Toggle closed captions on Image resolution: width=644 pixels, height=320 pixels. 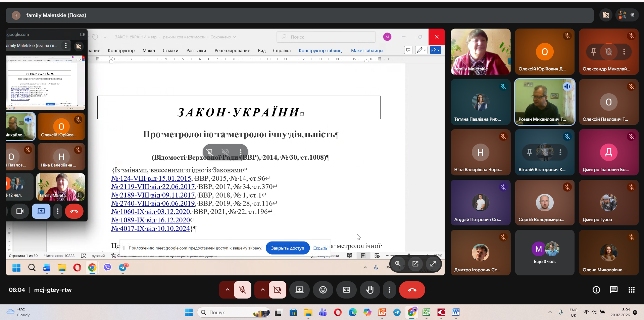pyautogui.click(x=346, y=290)
